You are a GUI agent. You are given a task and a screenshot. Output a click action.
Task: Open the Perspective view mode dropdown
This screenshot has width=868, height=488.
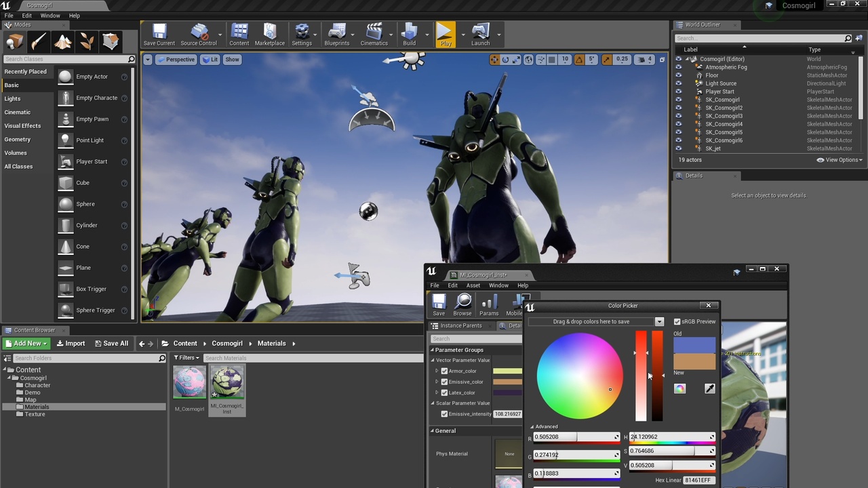(176, 60)
